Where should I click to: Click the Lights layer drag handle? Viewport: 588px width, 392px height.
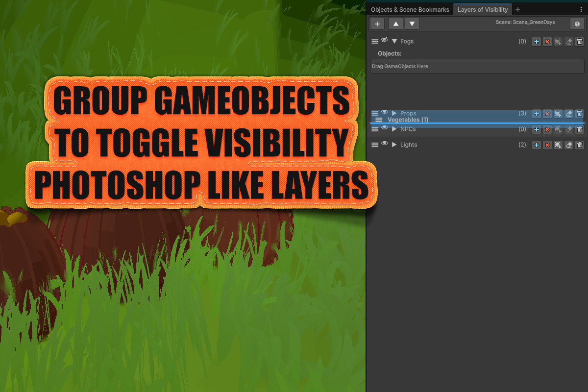pos(375,145)
